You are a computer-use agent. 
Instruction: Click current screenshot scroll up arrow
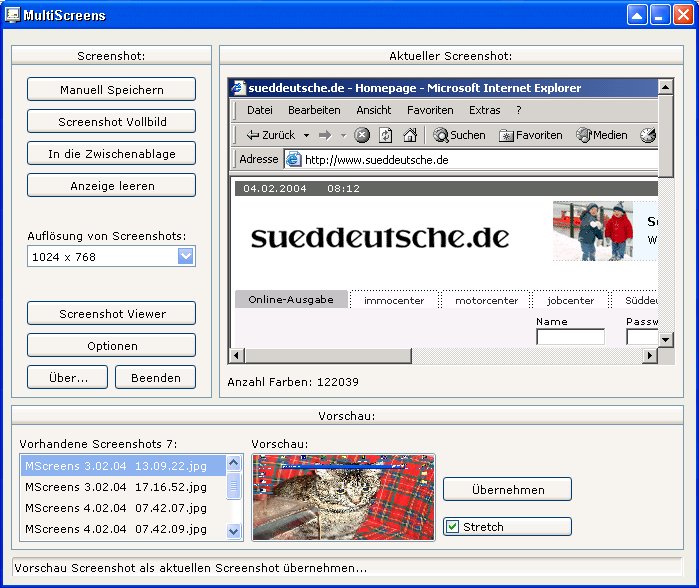tap(665, 86)
